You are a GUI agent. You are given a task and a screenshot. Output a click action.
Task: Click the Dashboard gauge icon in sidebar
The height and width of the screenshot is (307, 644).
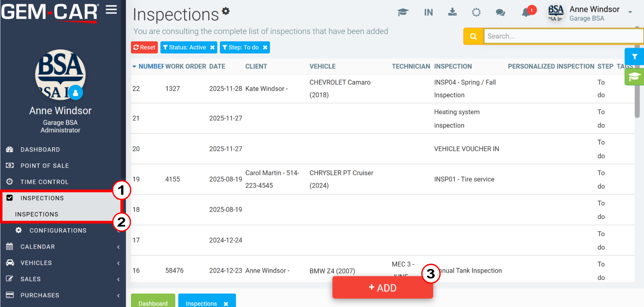tap(10, 149)
